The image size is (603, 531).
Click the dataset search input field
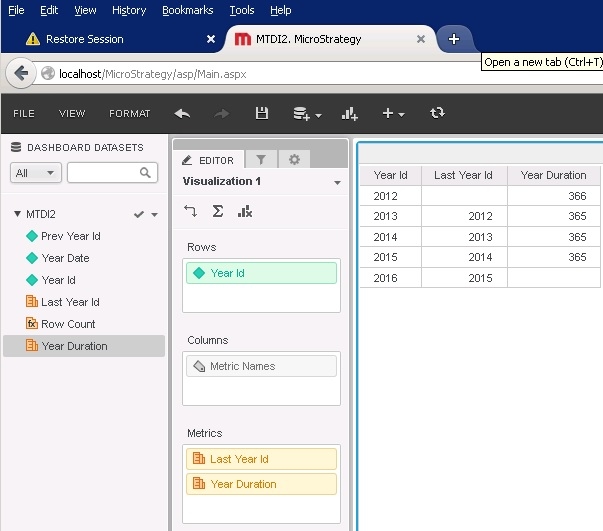[105, 173]
